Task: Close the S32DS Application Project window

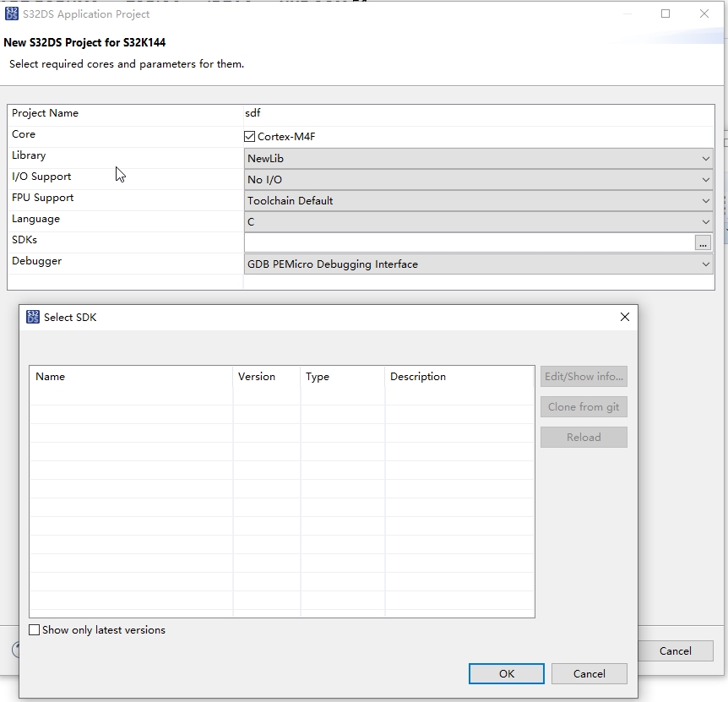Action: click(704, 14)
